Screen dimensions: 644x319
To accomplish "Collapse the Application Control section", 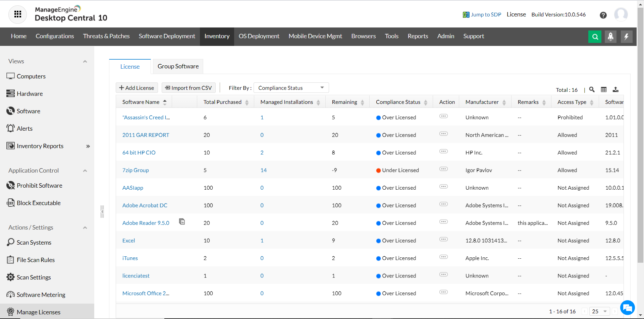I will [x=85, y=171].
